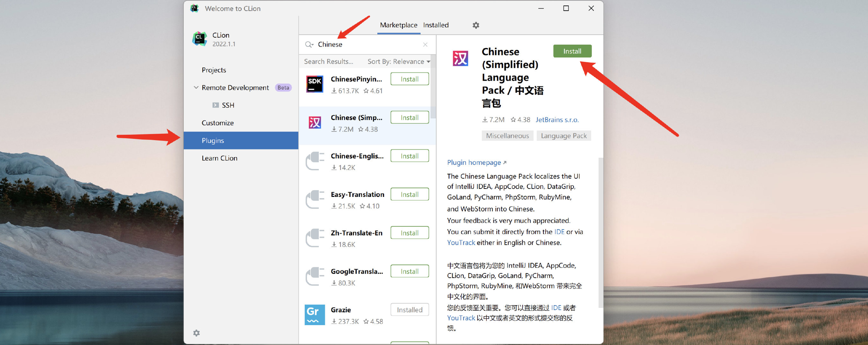Click the large Chinese language pack icon
This screenshot has height=345, width=868.
click(461, 58)
